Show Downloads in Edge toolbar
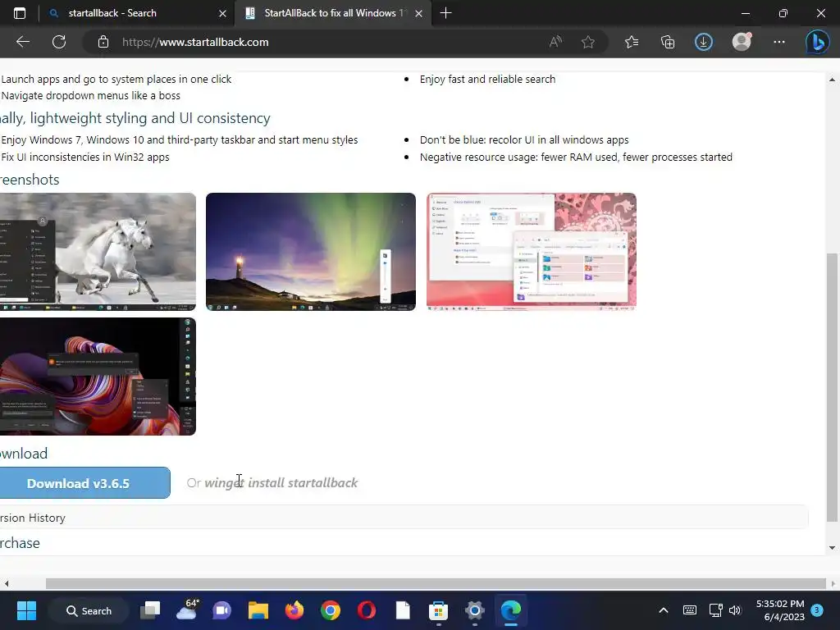Screen dimensions: 840x630 click(703, 42)
